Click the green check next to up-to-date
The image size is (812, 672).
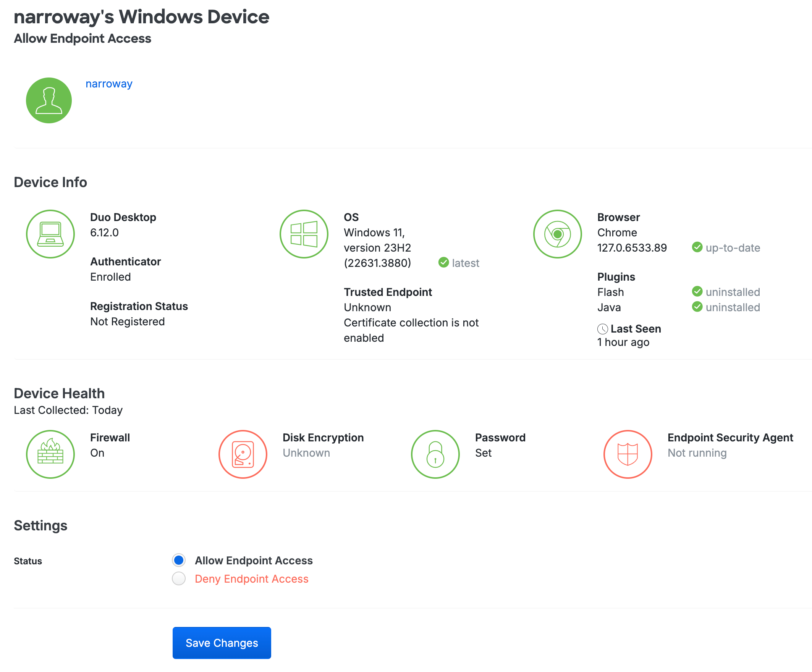(x=697, y=247)
